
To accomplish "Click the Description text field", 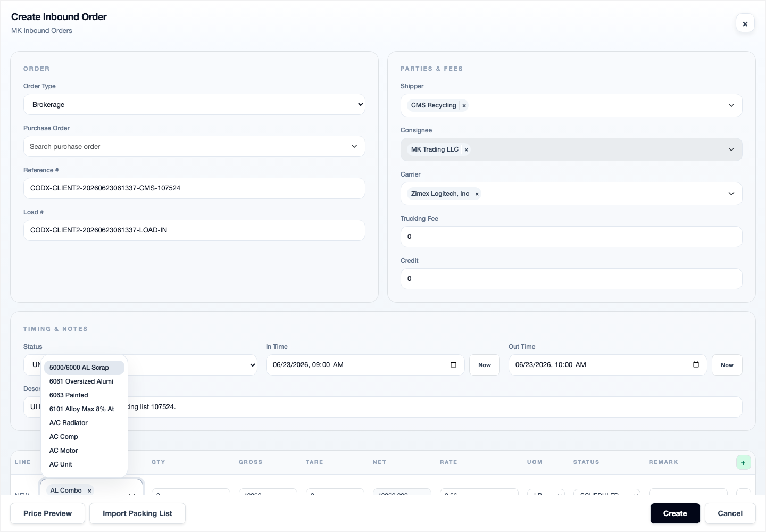I will 383,407.
